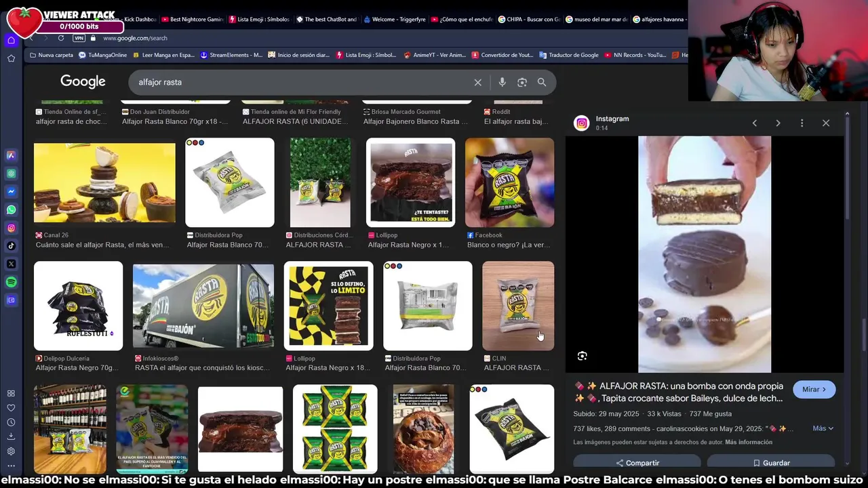Image resolution: width=868 pixels, height=488 pixels.
Task: Click the address bar URL
Action: point(135,38)
